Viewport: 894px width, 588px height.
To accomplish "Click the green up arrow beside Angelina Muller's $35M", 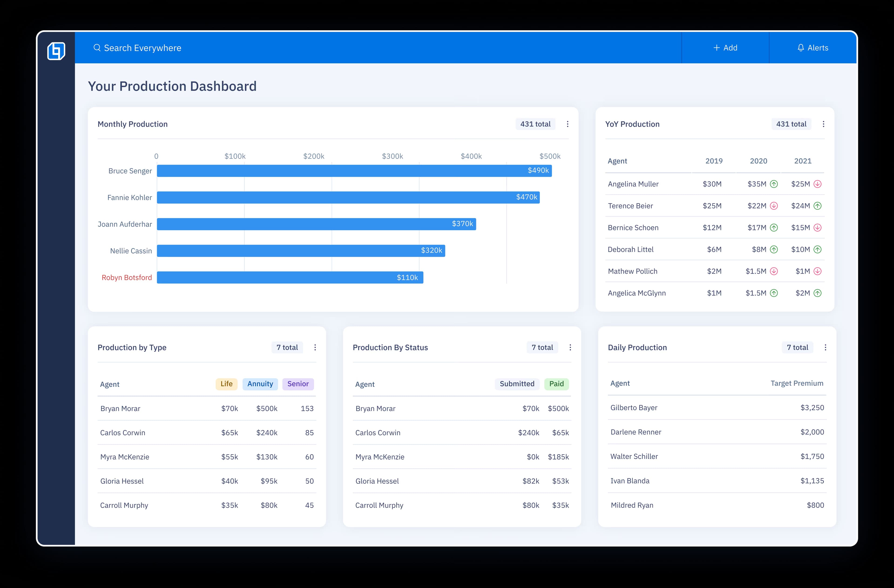I will 774,184.
